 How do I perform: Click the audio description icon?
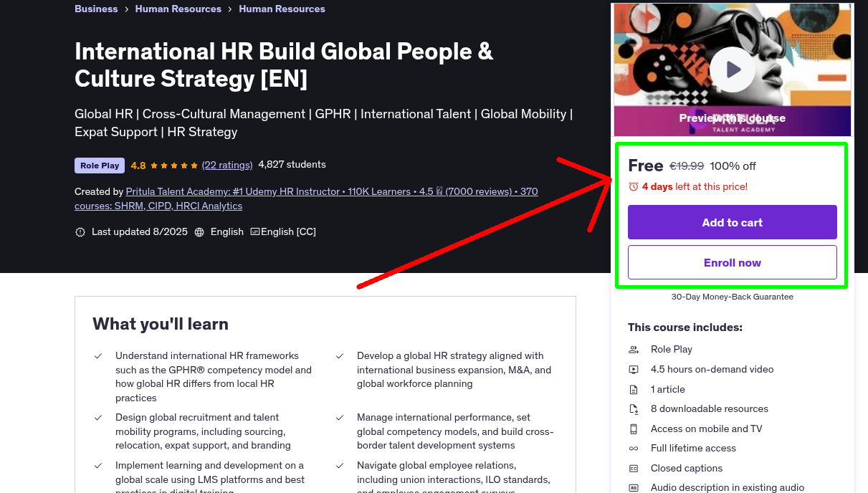click(x=634, y=488)
